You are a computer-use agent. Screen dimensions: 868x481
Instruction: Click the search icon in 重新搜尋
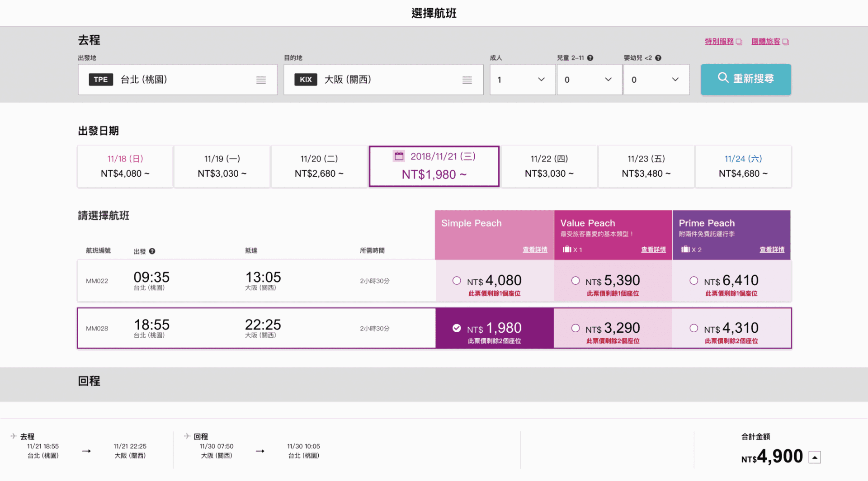click(x=723, y=78)
